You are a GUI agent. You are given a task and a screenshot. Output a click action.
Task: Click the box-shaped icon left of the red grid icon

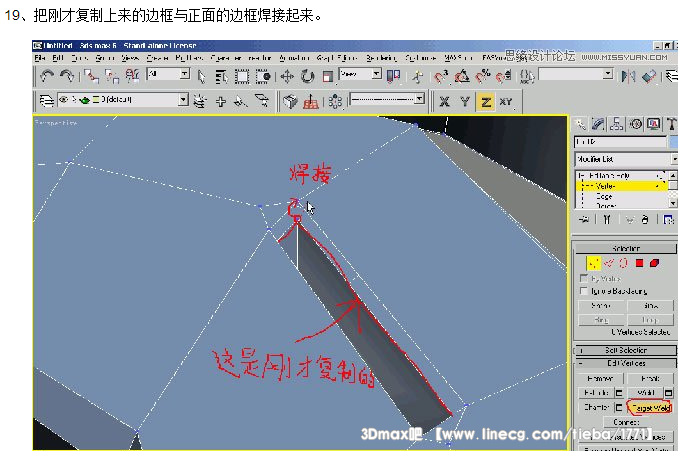290,102
